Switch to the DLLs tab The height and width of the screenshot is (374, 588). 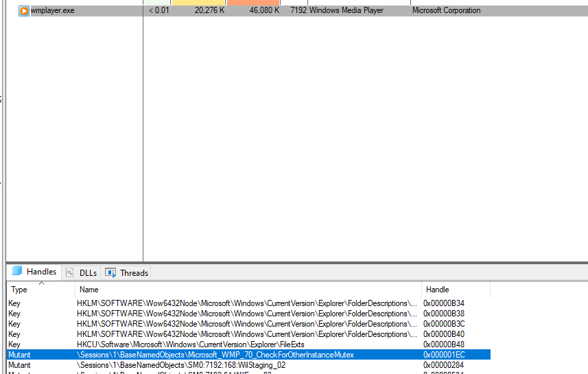pyautogui.click(x=82, y=272)
